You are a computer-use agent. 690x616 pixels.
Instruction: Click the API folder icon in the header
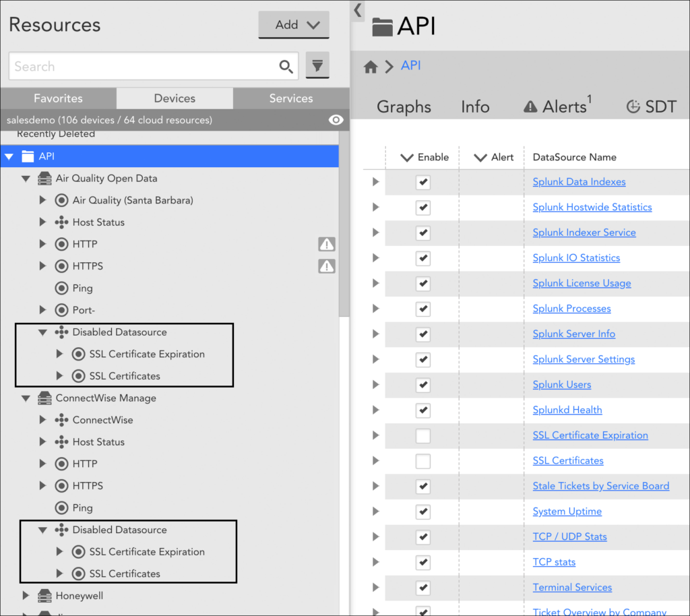[x=382, y=26]
